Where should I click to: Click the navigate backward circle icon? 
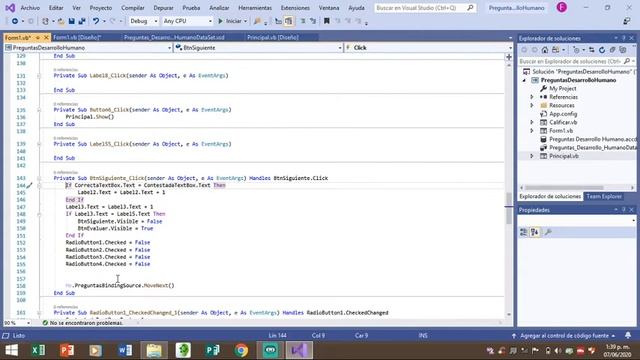pyautogui.click(x=15, y=21)
